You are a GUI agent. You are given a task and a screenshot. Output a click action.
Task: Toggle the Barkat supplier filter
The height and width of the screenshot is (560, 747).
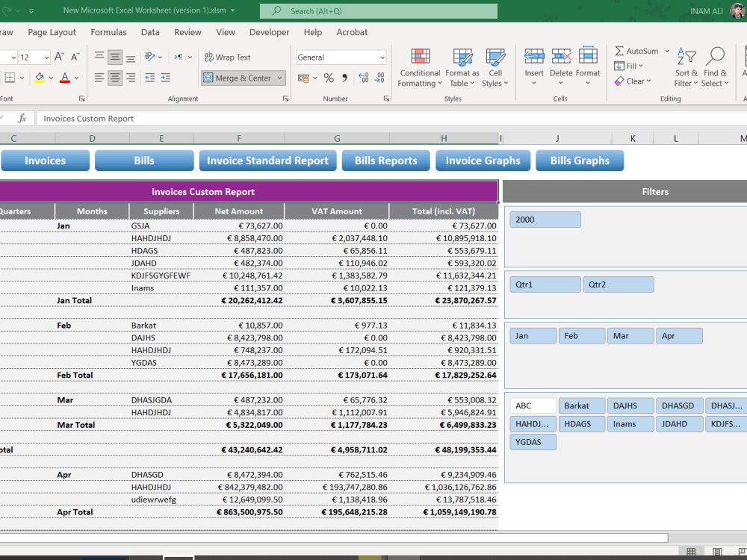[x=581, y=405]
